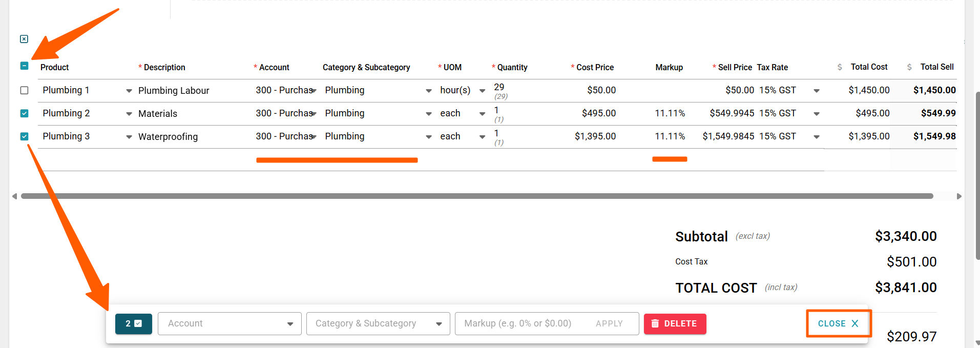Click into the bulk Markup input field
This screenshot has height=348, width=980.
coord(520,324)
